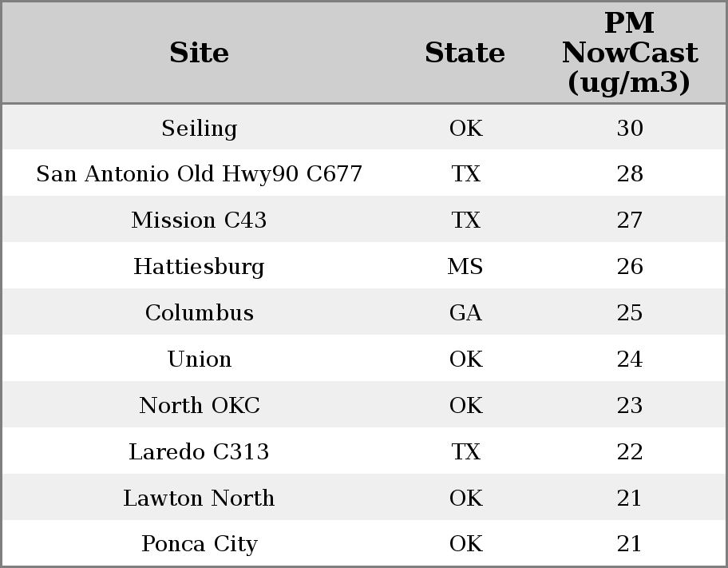Click the PM value 30 for Seiling
728x568 pixels.
pyautogui.click(x=630, y=129)
